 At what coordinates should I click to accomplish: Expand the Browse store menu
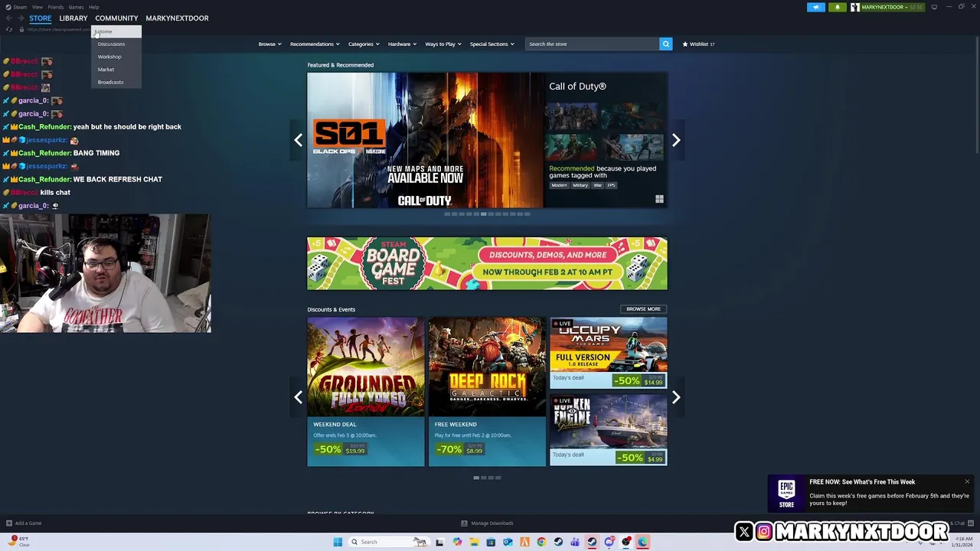(x=269, y=44)
